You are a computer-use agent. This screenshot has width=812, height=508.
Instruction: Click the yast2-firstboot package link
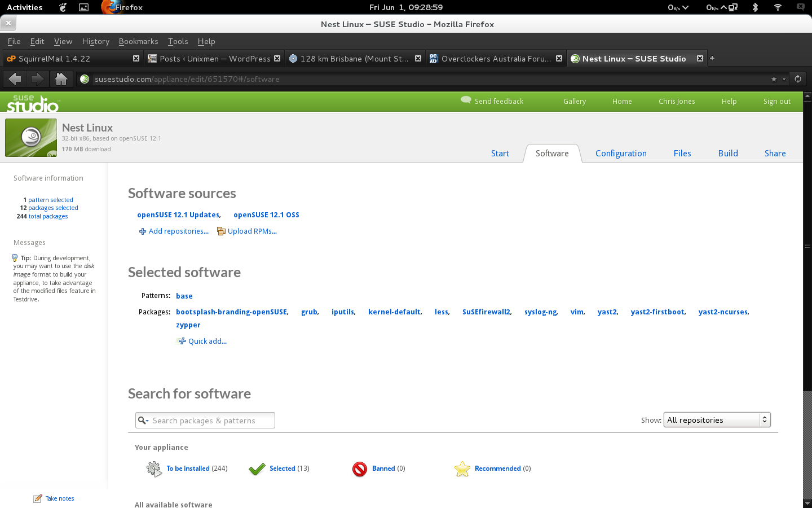(657, 312)
